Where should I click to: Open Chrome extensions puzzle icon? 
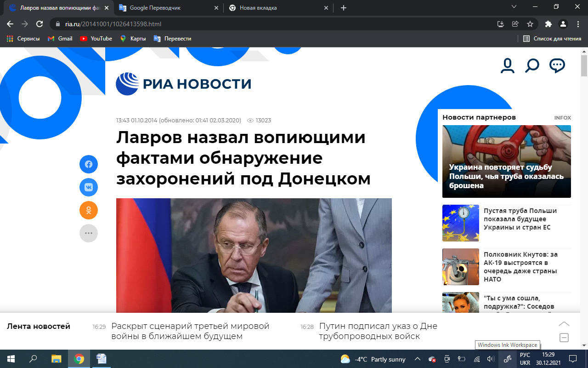[548, 24]
